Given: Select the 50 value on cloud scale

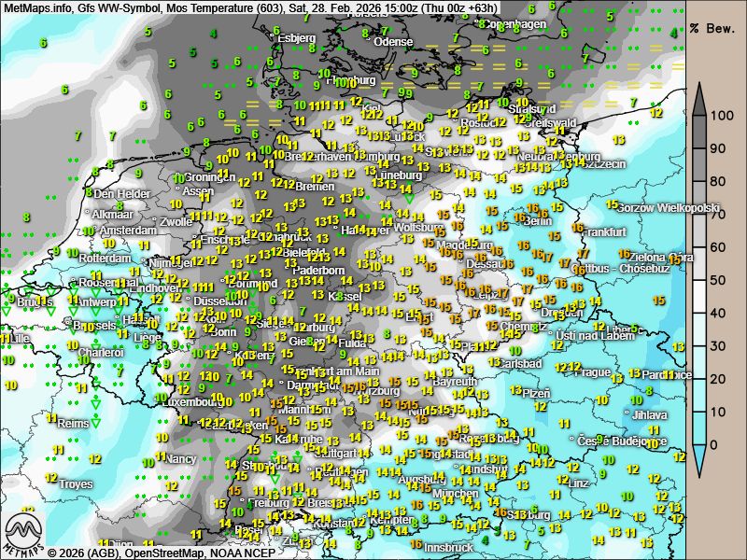Looking at the screenshot, I should (719, 280).
